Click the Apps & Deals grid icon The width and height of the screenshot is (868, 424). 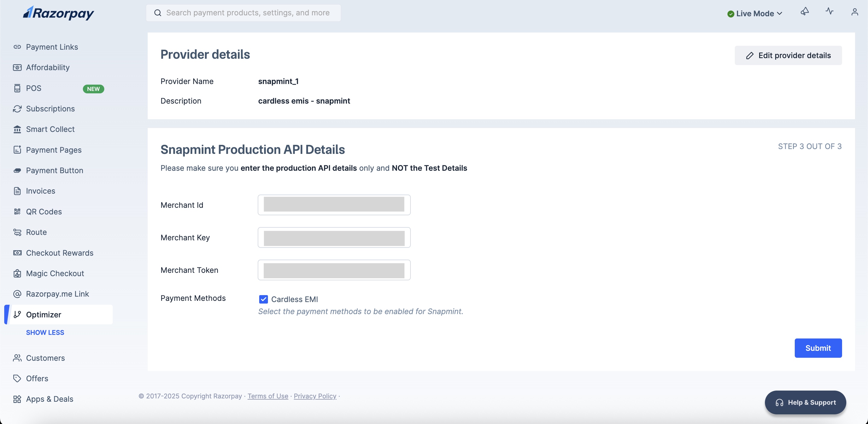17,399
